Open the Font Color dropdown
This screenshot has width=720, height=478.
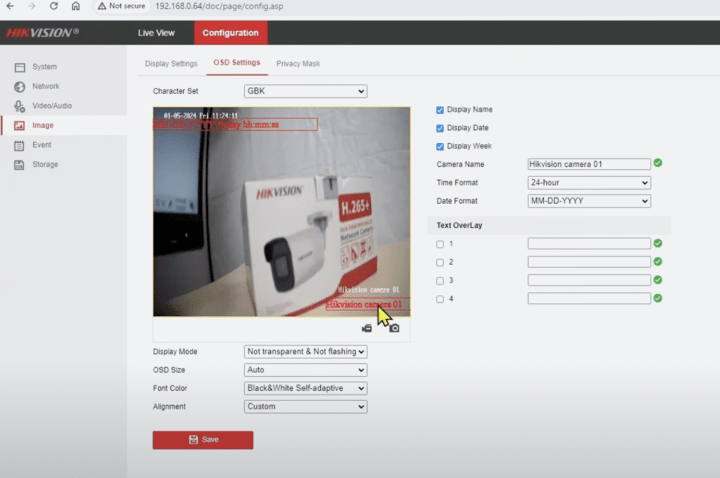[305, 388]
